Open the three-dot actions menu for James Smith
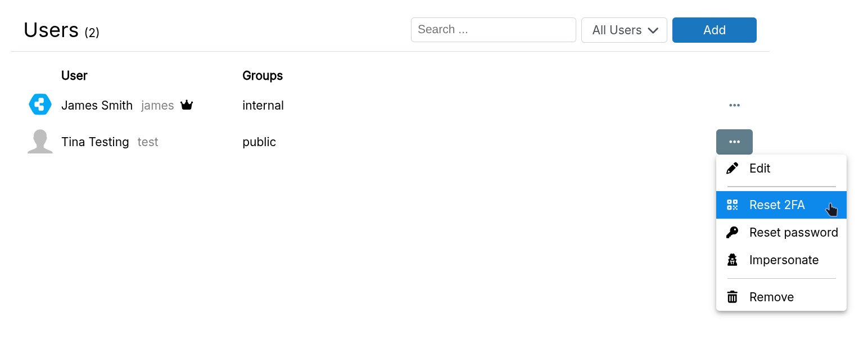The image size is (868, 344). pyautogui.click(x=734, y=105)
